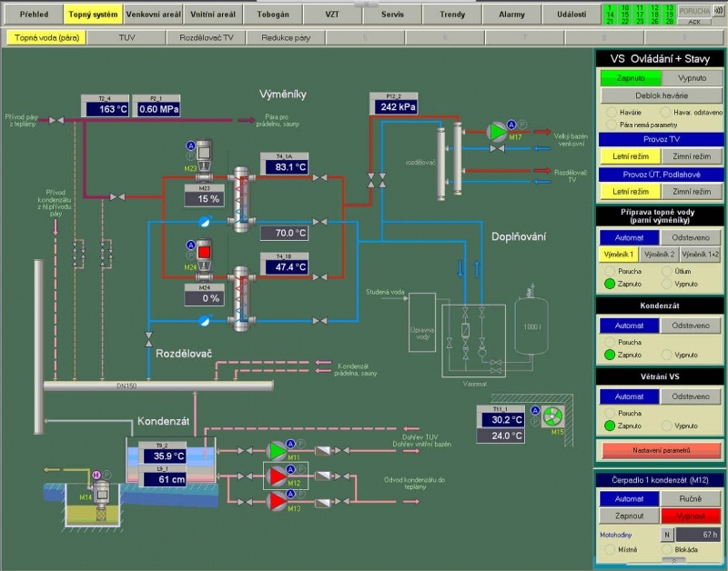Switch to the TUV subtab
The image size is (728, 571).
pos(126,37)
